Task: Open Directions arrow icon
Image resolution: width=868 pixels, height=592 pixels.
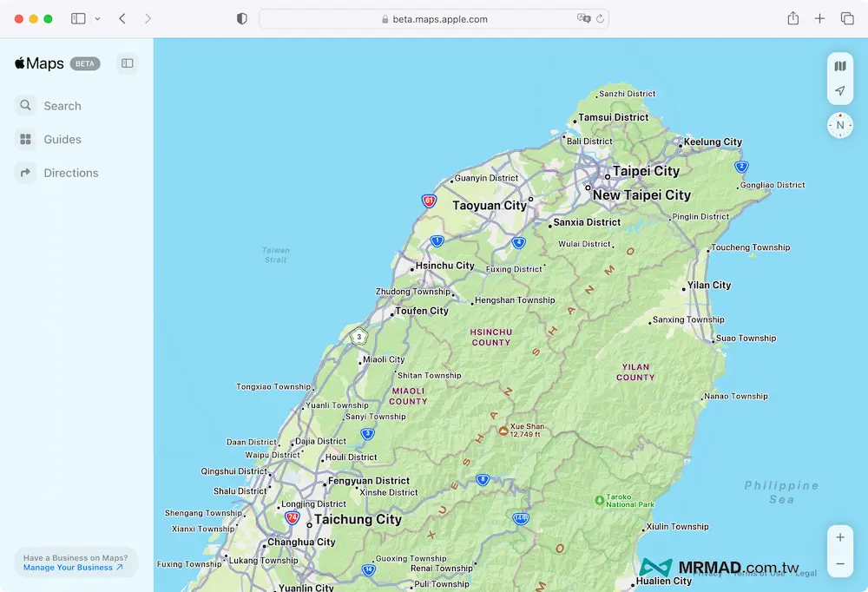Action: [25, 173]
